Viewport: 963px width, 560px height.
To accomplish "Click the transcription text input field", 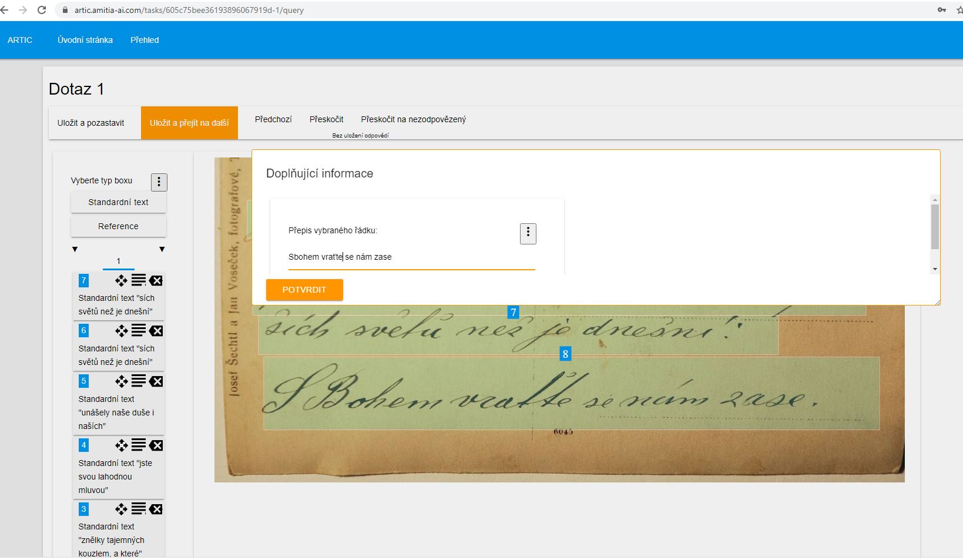I will pyautogui.click(x=411, y=257).
